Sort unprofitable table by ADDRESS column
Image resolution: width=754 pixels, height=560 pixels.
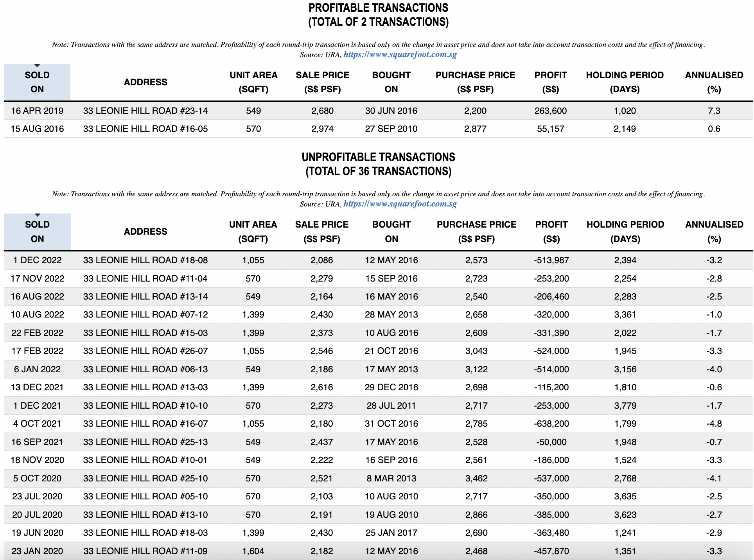click(145, 232)
